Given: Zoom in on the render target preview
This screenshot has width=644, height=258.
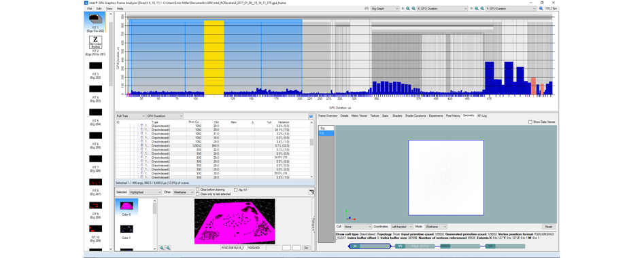Looking at the screenshot, I should coord(162,248).
